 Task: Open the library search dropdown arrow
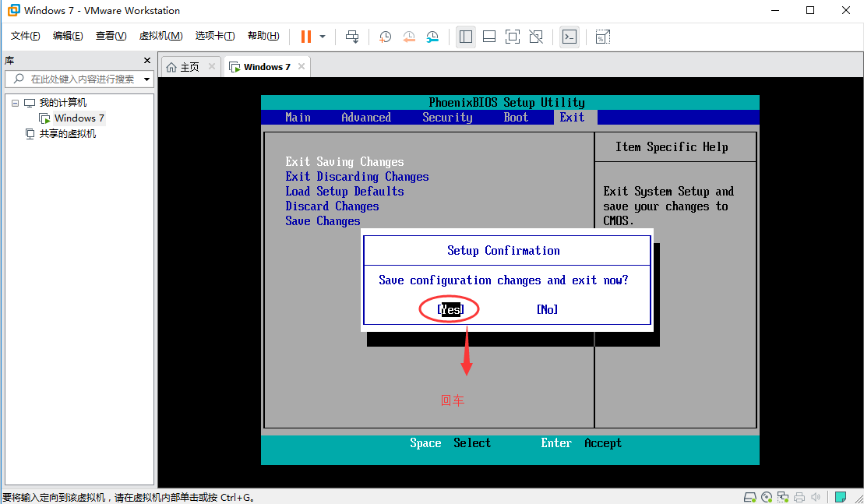pos(146,79)
